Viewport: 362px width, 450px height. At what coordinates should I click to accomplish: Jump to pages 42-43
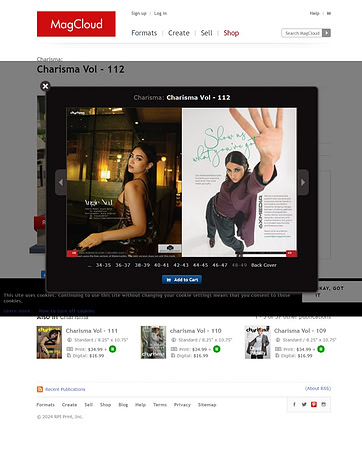coord(181,265)
